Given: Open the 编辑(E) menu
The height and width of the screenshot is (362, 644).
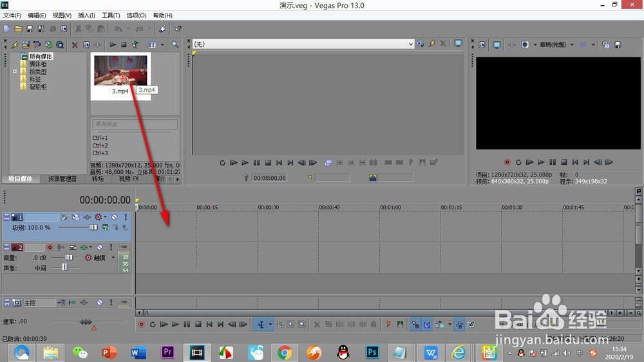Looking at the screenshot, I should pos(37,15).
